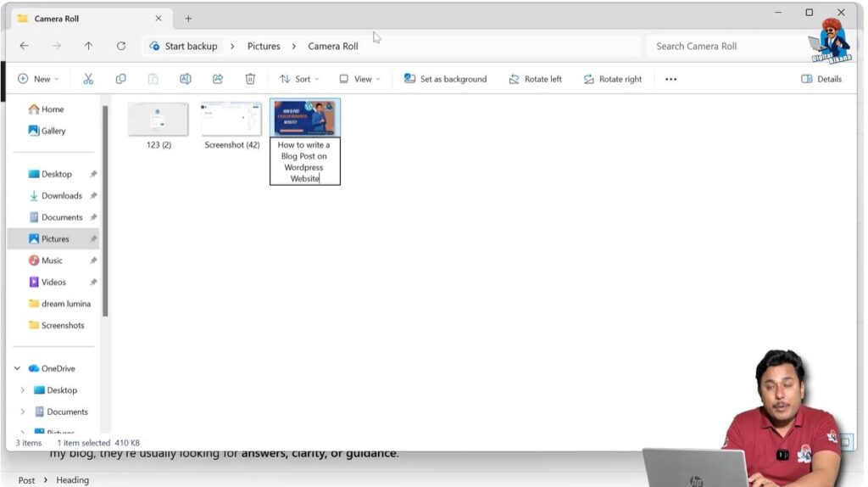
Task: Select the Screenshot (42) thumbnail
Action: coord(231,119)
